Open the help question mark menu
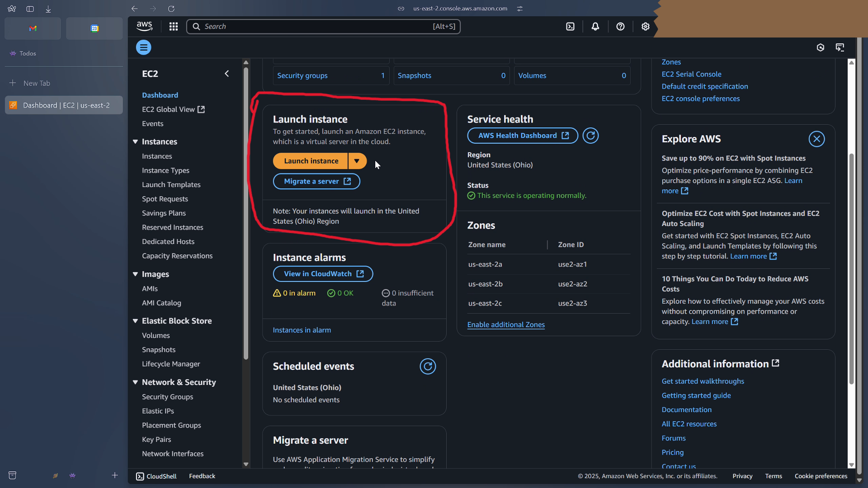The height and width of the screenshot is (488, 868). pyautogui.click(x=620, y=27)
